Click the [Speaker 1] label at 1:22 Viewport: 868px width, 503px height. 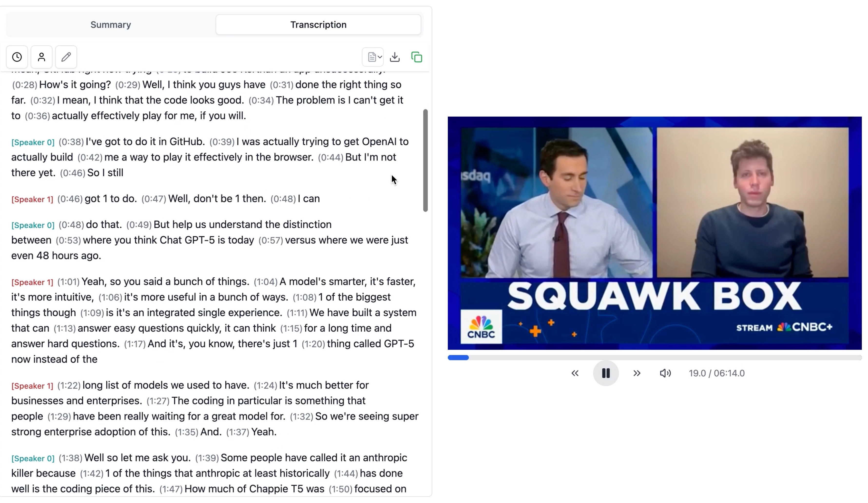click(x=32, y=385)
